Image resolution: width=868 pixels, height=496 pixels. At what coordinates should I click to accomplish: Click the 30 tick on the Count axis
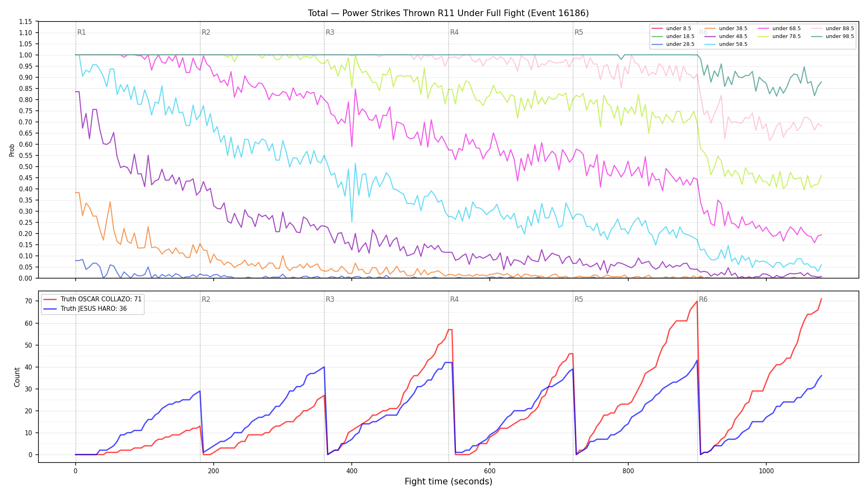point(29,389)
